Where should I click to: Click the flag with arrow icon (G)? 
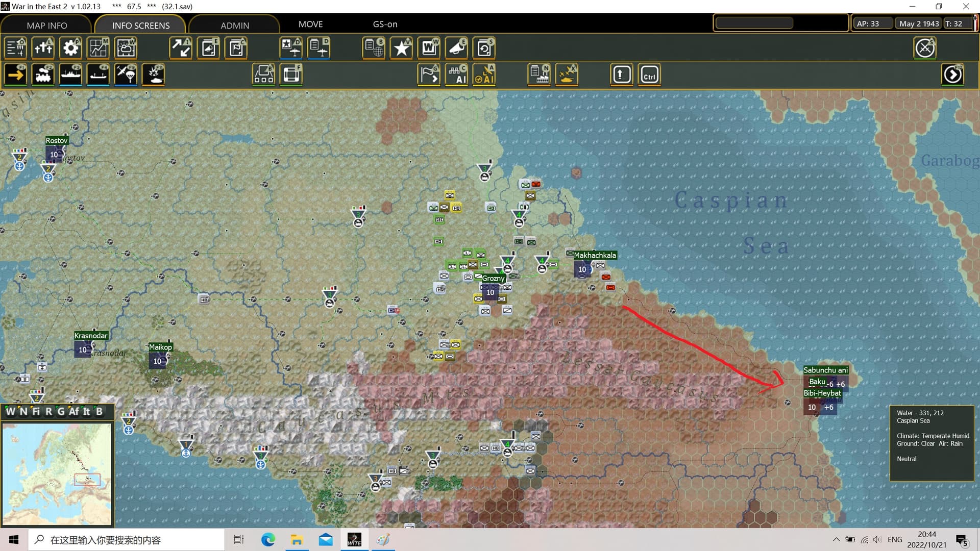(429, 75)
